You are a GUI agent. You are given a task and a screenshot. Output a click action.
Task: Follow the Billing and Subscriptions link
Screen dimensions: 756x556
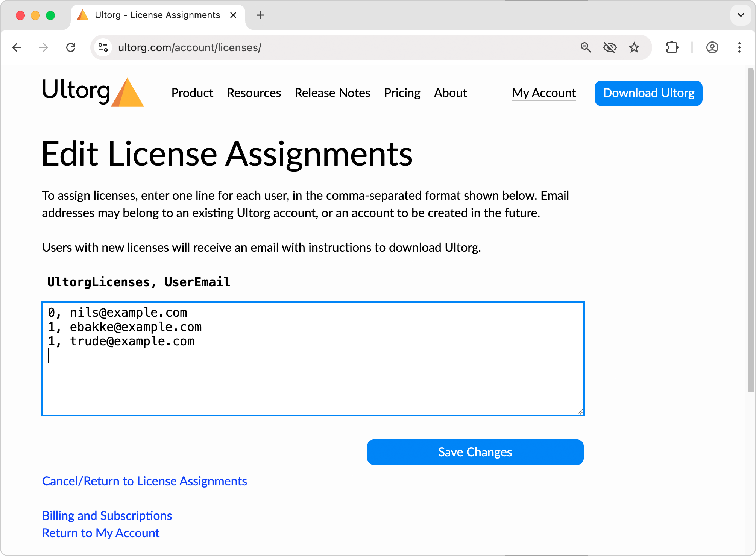107,515
